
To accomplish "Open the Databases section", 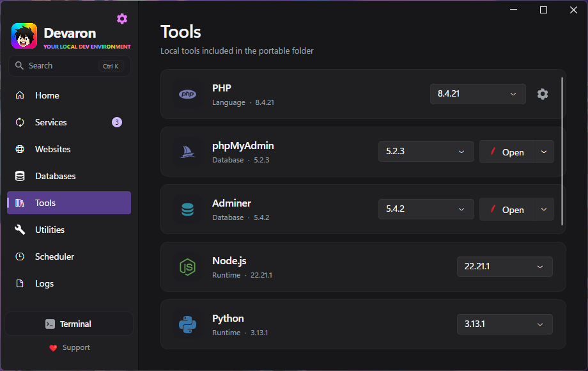I will pos(69,176).
